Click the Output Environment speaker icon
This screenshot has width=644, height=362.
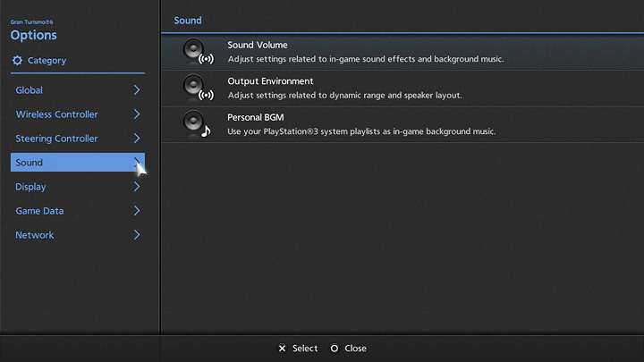[x=198, y=88]
